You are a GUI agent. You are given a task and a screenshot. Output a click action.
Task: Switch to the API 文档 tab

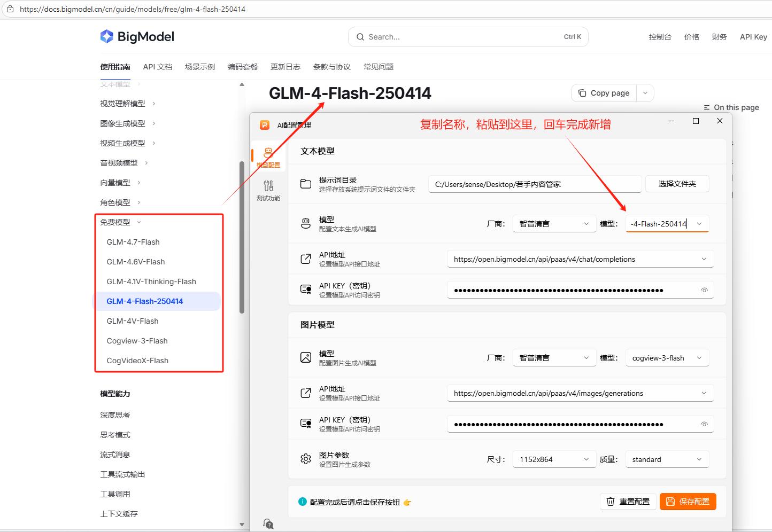tap(157, 66)
